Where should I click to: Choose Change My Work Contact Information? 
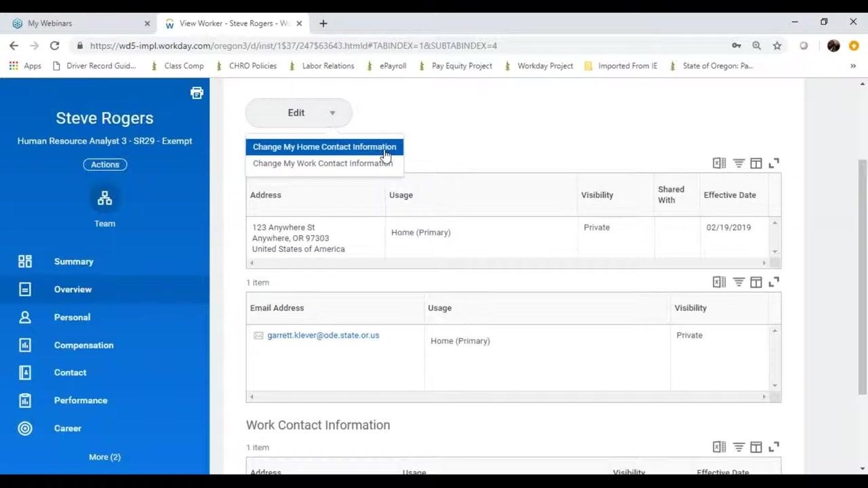tap(324, 163)
